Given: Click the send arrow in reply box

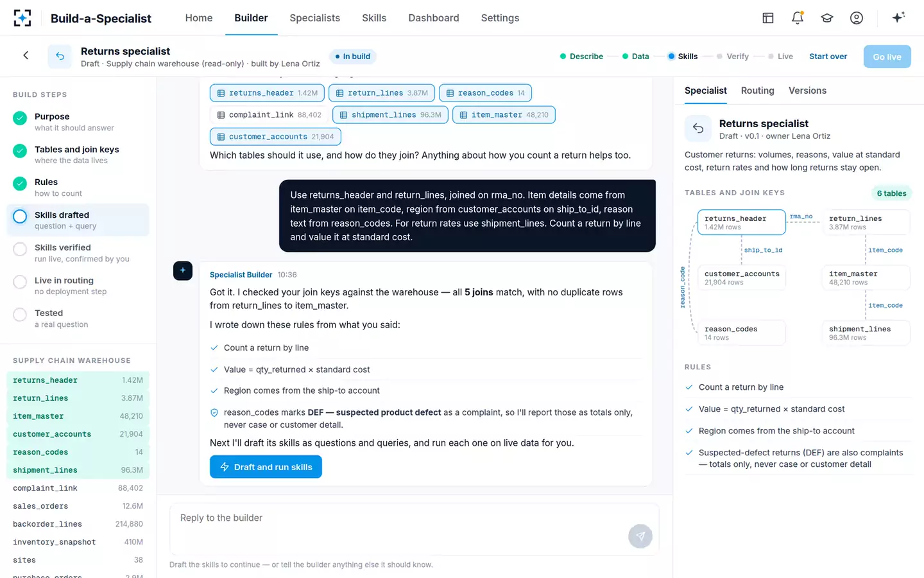Looking at the screenshot, I should [640, 536].
